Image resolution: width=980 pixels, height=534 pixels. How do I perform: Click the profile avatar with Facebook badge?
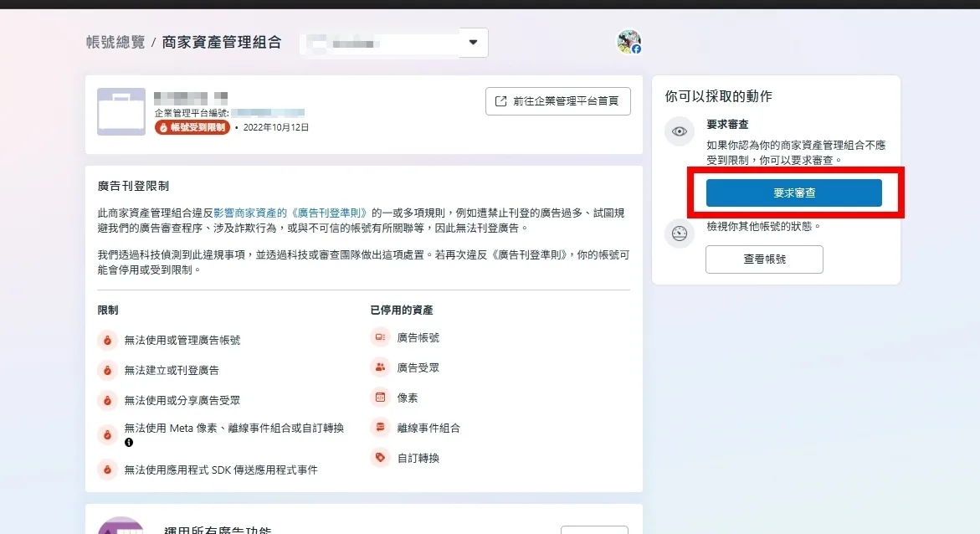pos(629,42)
